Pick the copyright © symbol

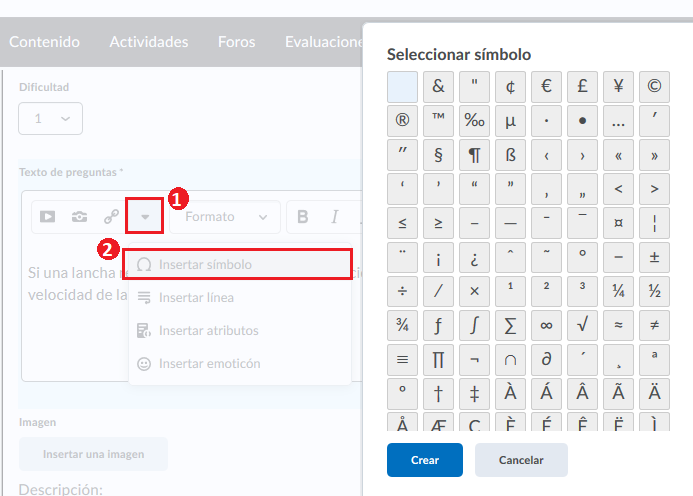(654, 86)
